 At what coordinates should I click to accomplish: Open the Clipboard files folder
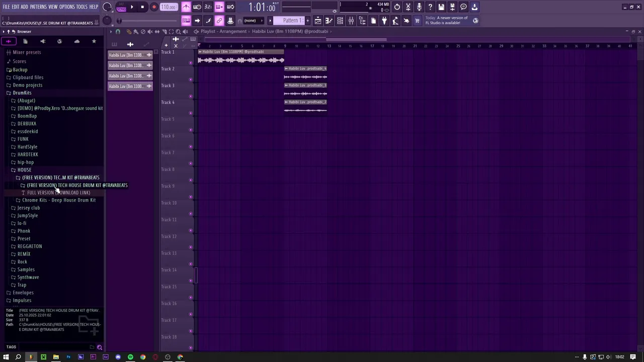[x=28, y=77]
